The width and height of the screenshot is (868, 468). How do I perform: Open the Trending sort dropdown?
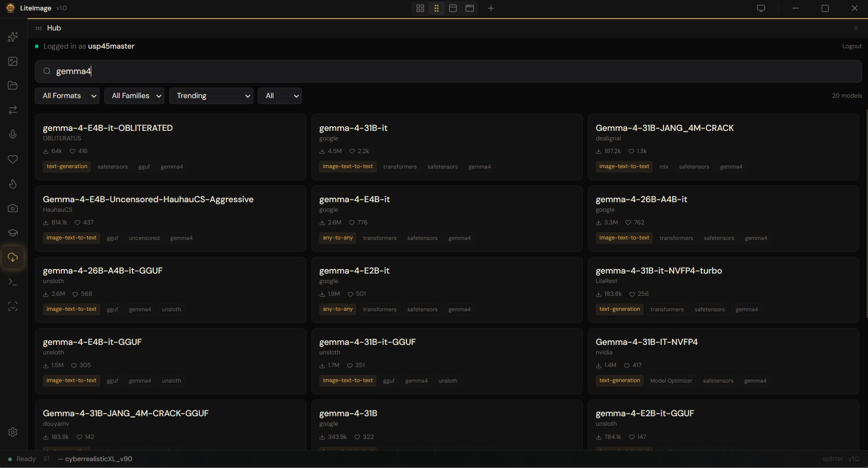(x=212, y=95)
